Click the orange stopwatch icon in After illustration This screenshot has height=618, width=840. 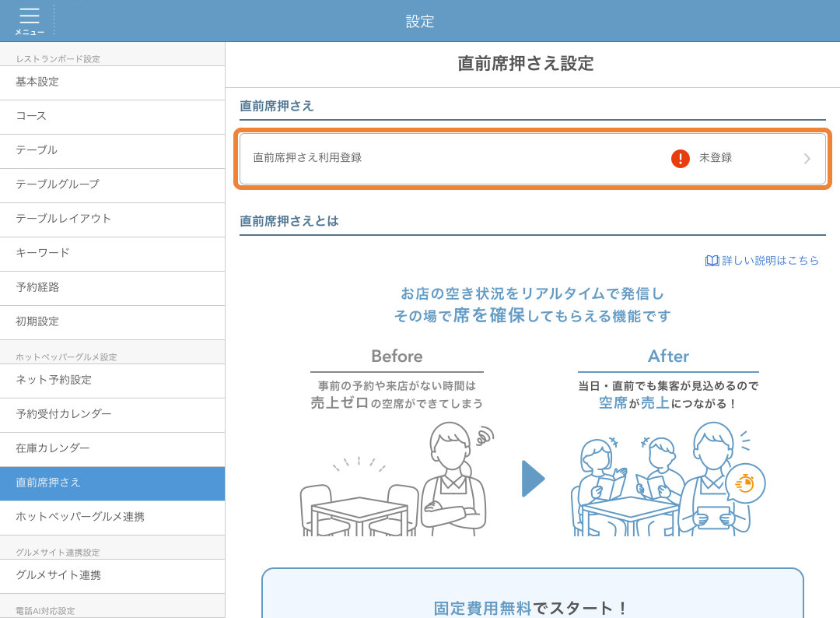tap(745, 483)
